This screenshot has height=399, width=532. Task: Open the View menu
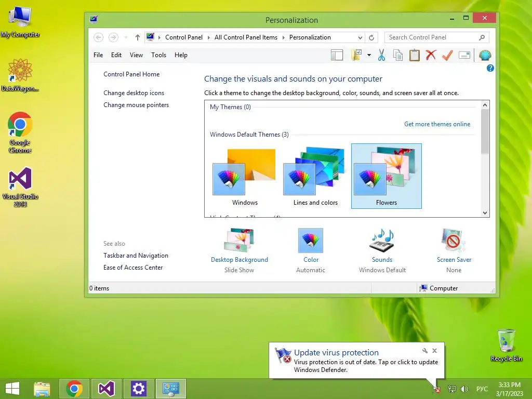(x=136, y=55)
